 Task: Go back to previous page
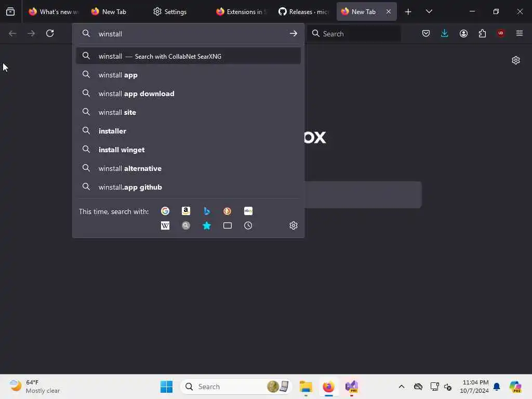12,33
